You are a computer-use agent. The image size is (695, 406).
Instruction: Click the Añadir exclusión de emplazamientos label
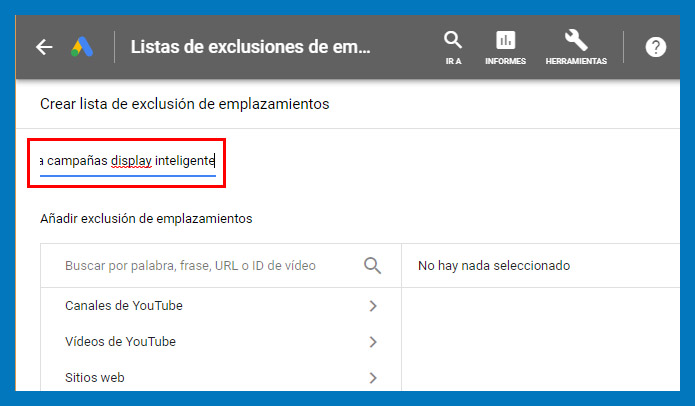click(146, 219)
